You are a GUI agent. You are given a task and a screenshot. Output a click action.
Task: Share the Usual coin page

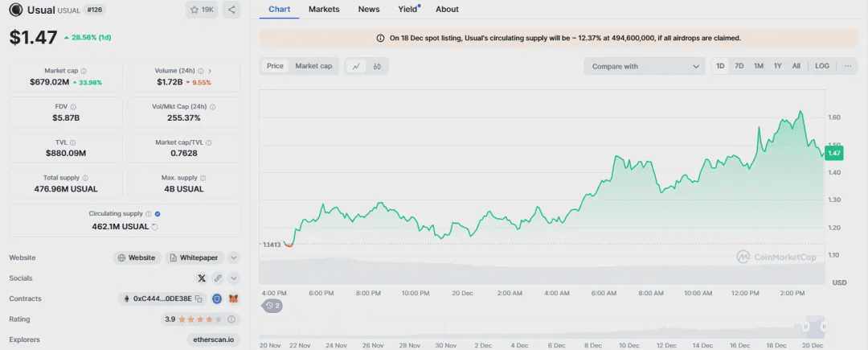point(231,10)
